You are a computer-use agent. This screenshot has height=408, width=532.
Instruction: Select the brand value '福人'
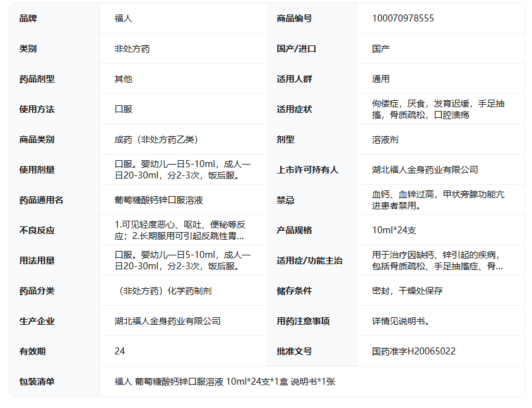pyautogui.click(x=123, y=18)
